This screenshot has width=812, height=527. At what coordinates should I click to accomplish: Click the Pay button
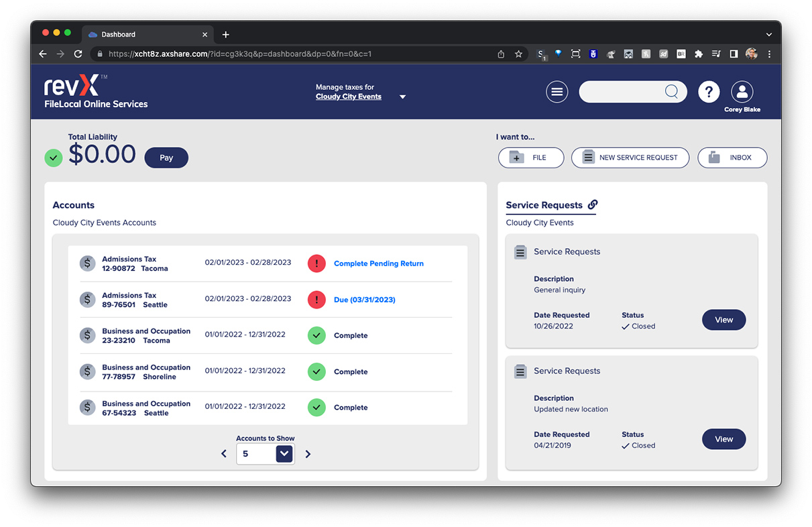pyautogui.click(x=166, y=158)
